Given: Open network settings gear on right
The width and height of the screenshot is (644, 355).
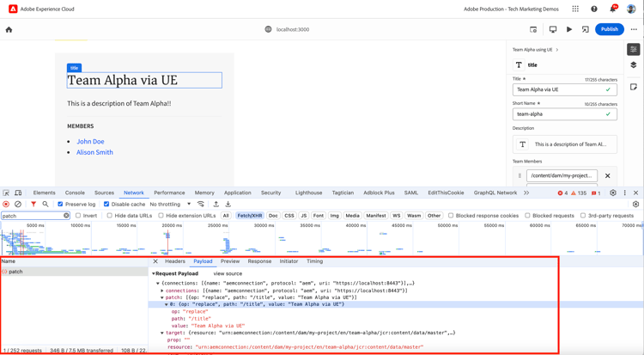Looking at the screenshot, I should 635,204.
